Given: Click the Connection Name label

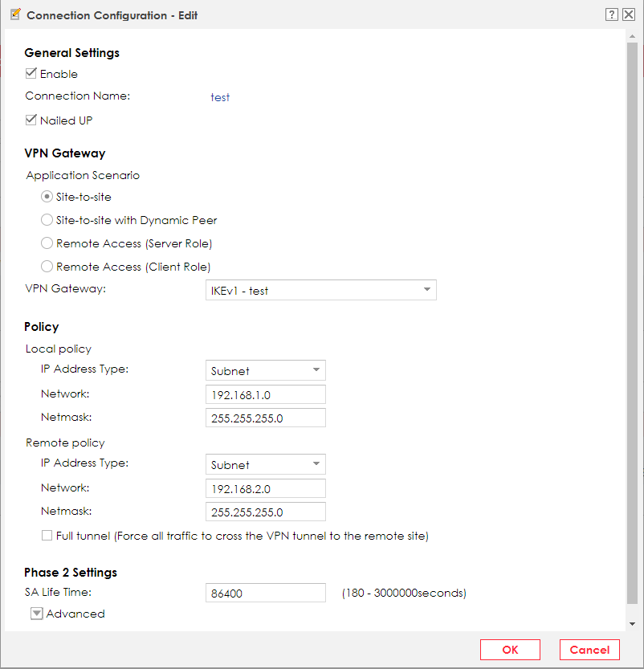Looking at the screenshot, I should click(78, 96).
